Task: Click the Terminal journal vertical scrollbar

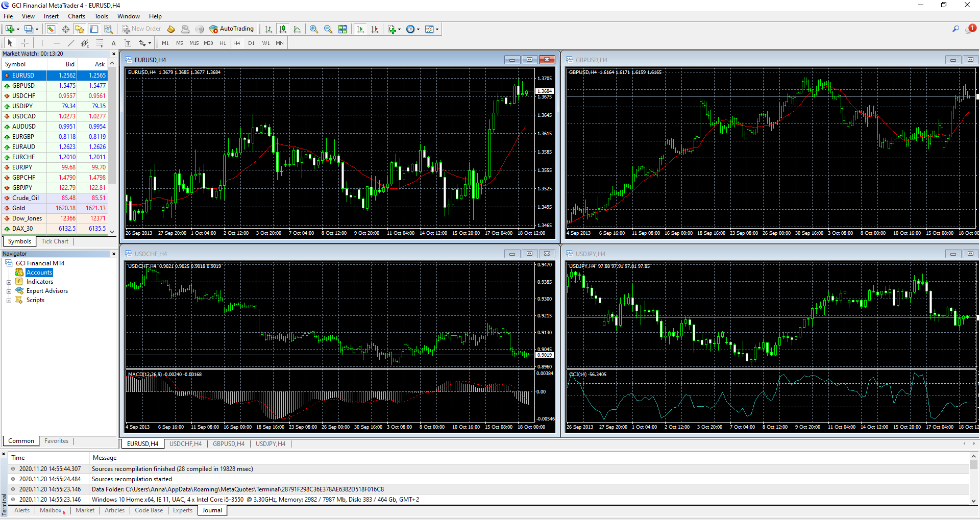Action: [973, 465]
